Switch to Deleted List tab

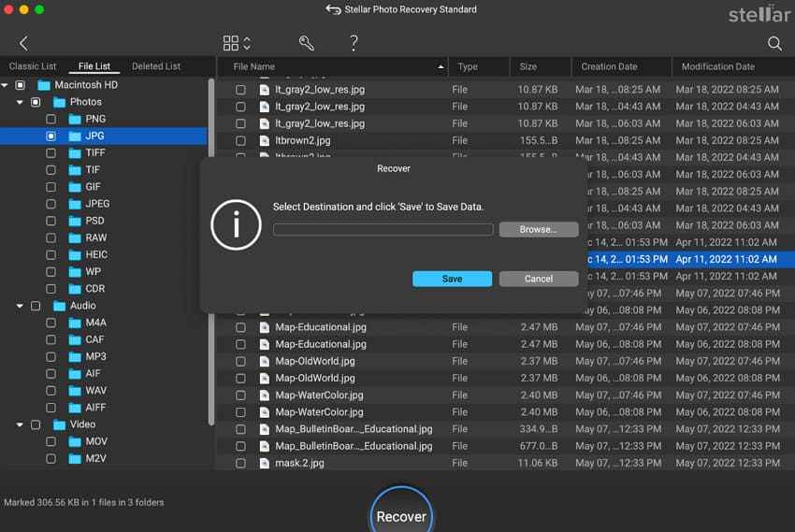[x=156, y=66]
